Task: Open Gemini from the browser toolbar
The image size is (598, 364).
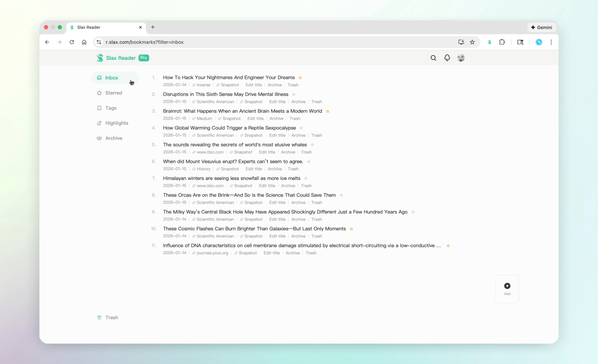Action: point(542,27)
